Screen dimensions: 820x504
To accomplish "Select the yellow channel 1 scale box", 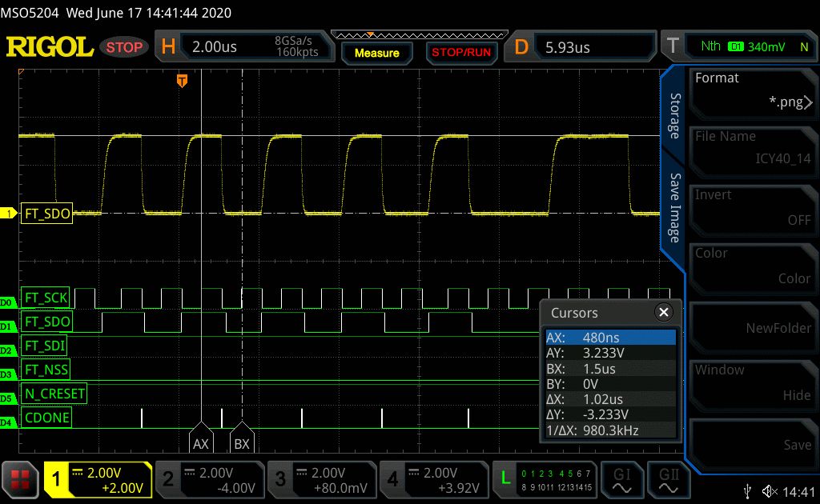I will [x=98, y=479].
